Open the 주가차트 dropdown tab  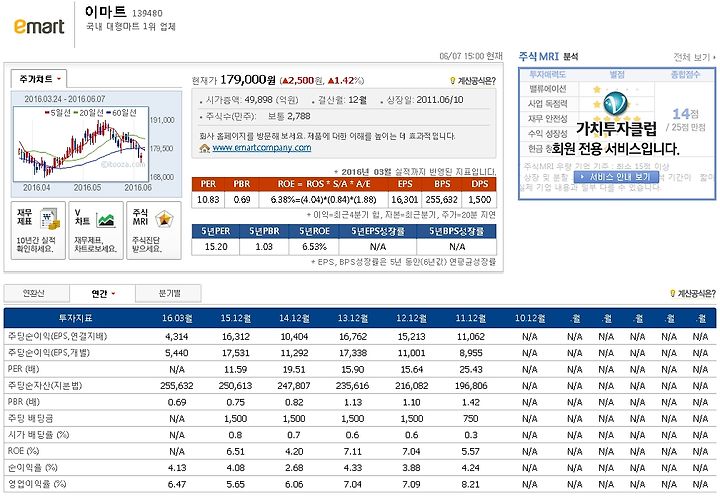(39, 79)
